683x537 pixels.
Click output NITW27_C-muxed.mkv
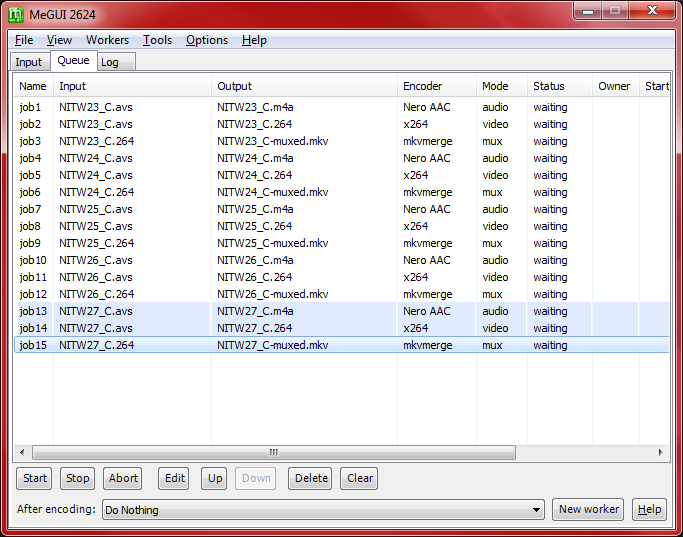click(x=273, y=345)
